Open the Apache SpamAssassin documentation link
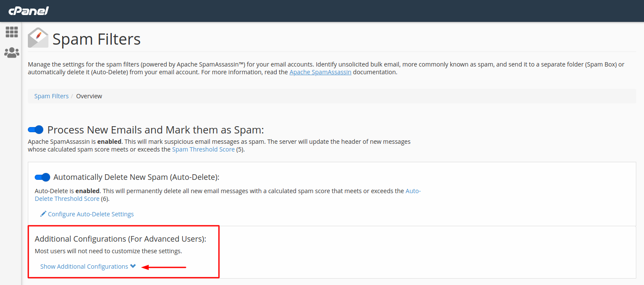The height and width of the screenshot is (285, 644). click(x=321, y=72)
